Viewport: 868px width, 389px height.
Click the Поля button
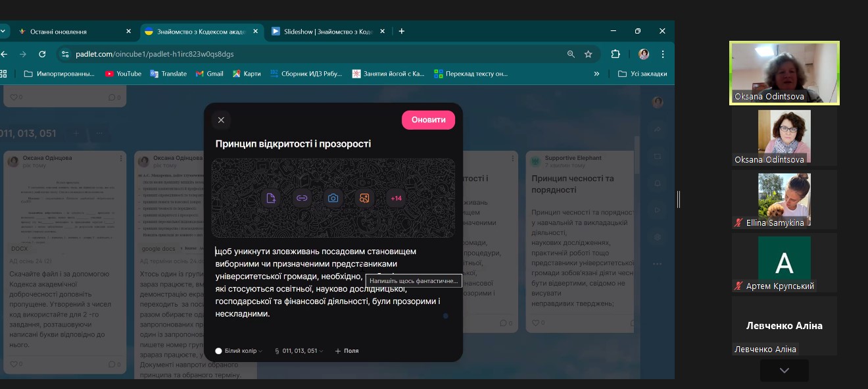(x=347, y=351)
